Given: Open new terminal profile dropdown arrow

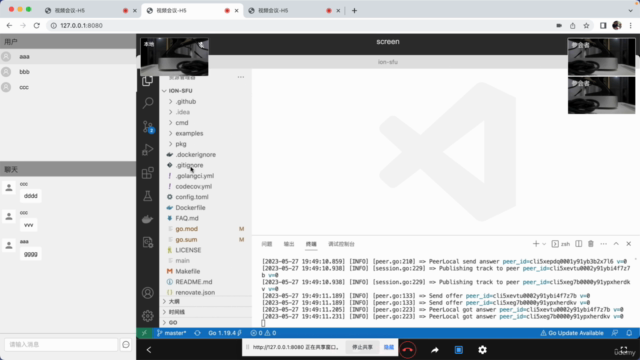Looking at the screenshot, I should click(x=544, y=244).
